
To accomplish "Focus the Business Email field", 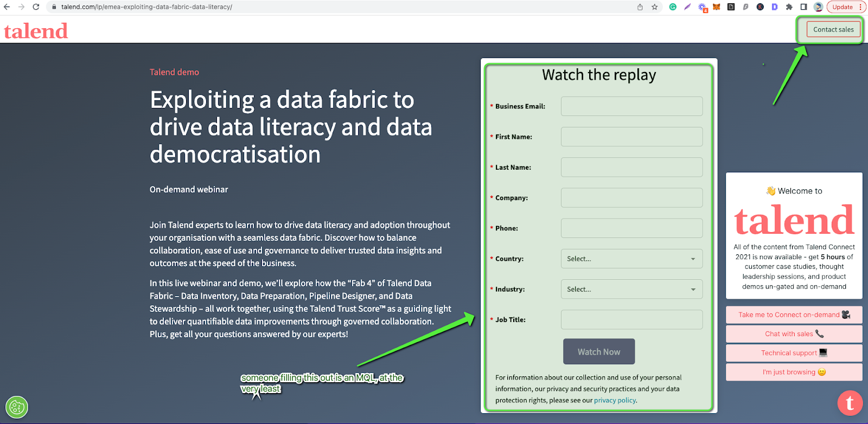I will pos(631,106).
